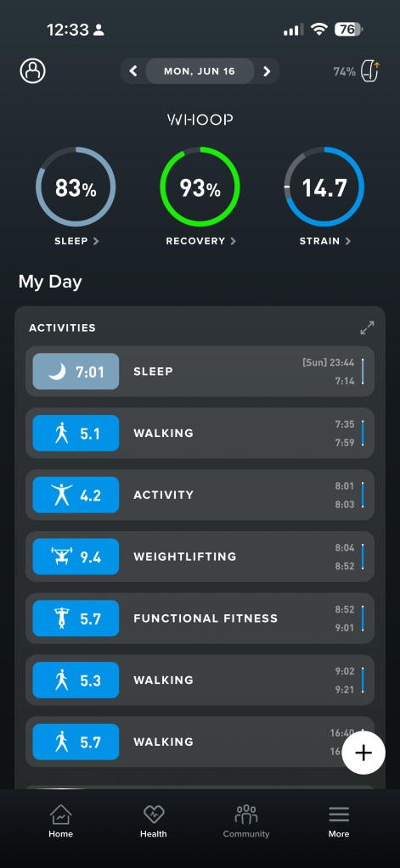Tap the plus add activity button
The image size is (400, 868).
click(x=363, y=753)
